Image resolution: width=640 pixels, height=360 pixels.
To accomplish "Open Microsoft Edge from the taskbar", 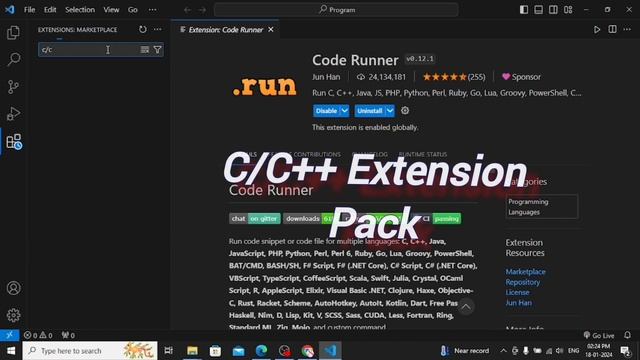I will point(262,351).
